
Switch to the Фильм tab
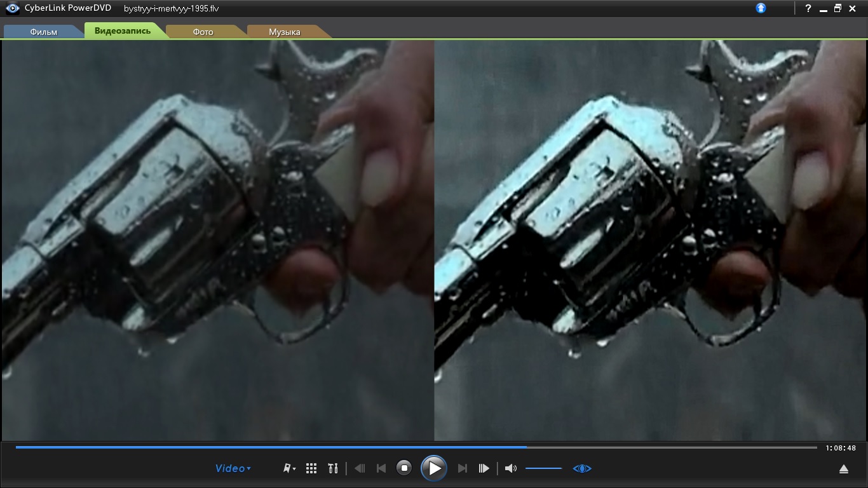click(44, 32)
